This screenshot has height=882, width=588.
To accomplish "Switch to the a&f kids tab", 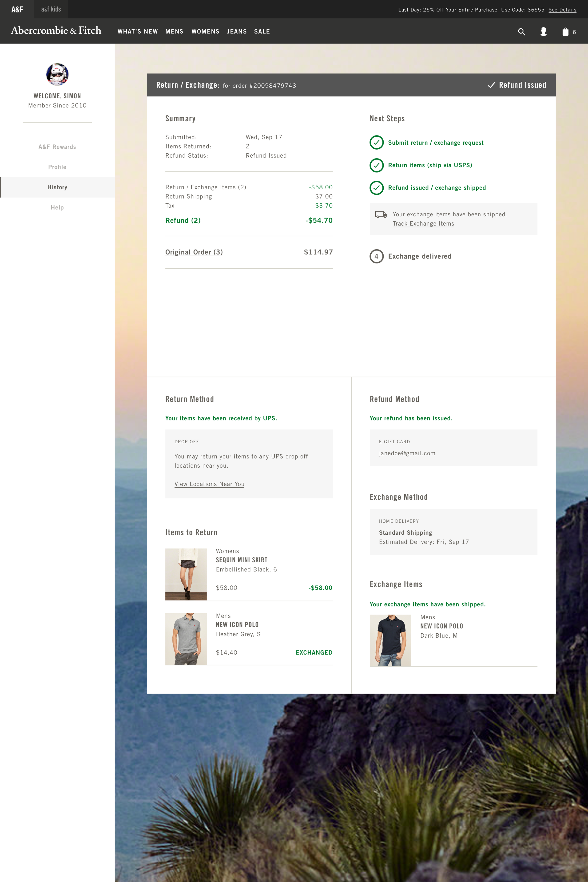I will (x=51, y=9).
